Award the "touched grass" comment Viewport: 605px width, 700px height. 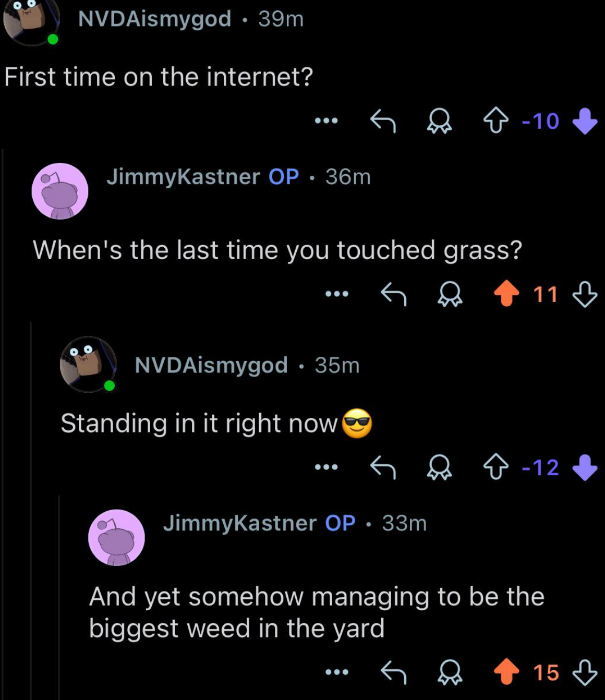tap(450, 295)
